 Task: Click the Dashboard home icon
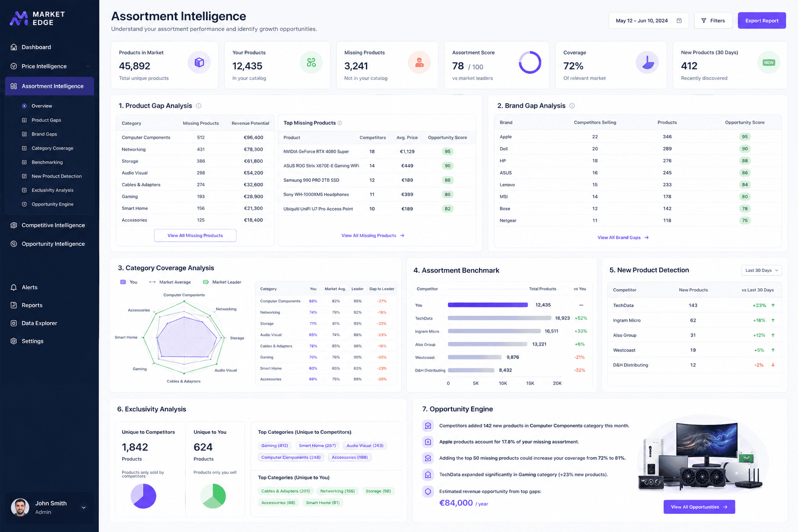[14, 47]
